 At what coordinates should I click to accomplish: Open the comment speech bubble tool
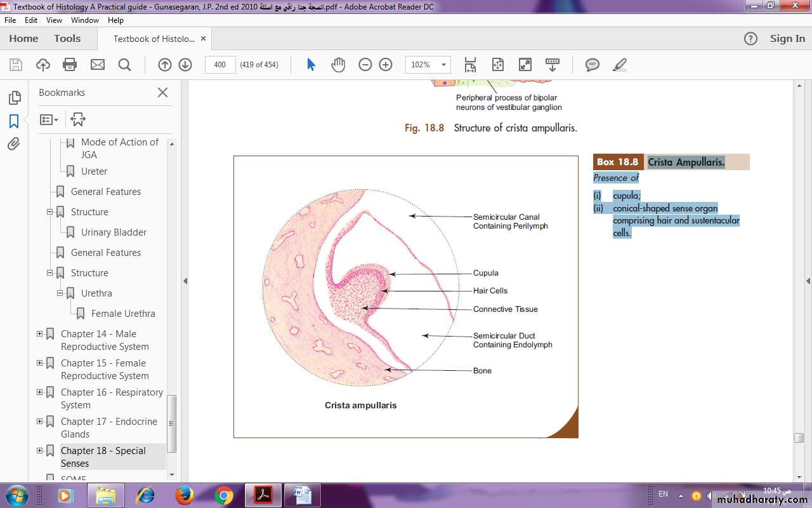click(592, 64)
